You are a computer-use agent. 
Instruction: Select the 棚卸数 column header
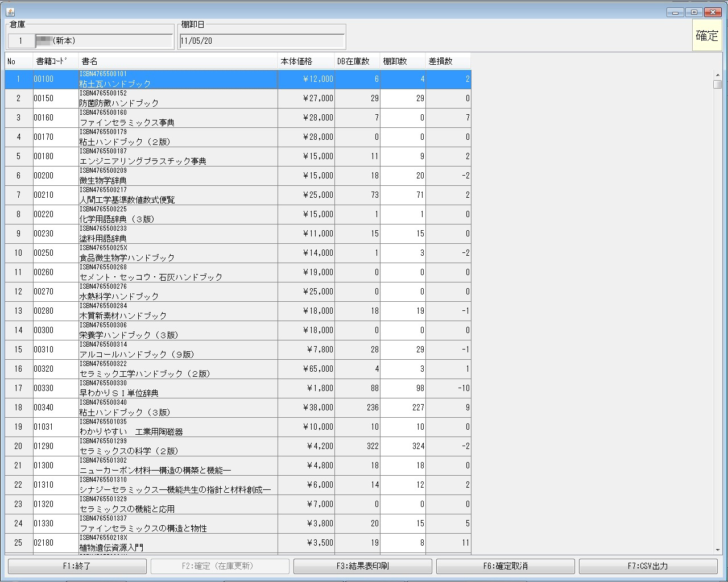click(402, 61)
